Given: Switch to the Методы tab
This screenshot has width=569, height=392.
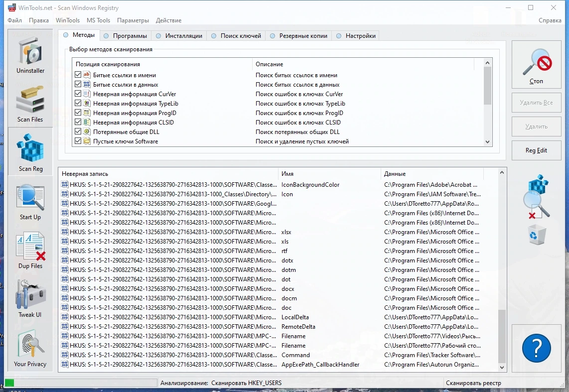Looking at the screenshot, I should [79, 35].
